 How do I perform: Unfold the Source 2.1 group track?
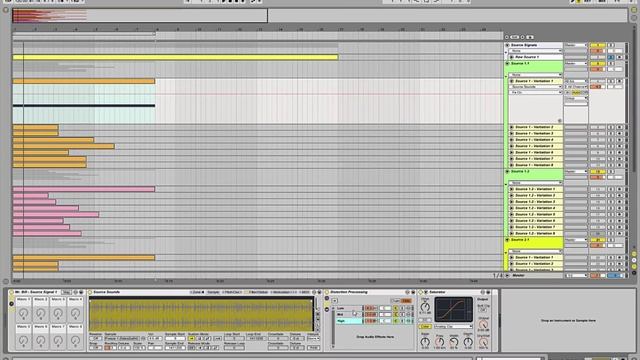[x=507, y=240]
